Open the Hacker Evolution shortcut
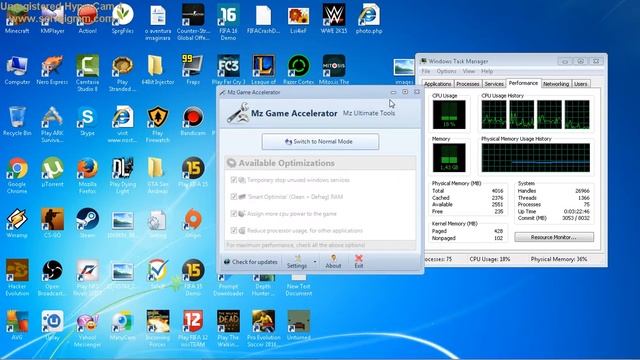 tap(17, 278)
